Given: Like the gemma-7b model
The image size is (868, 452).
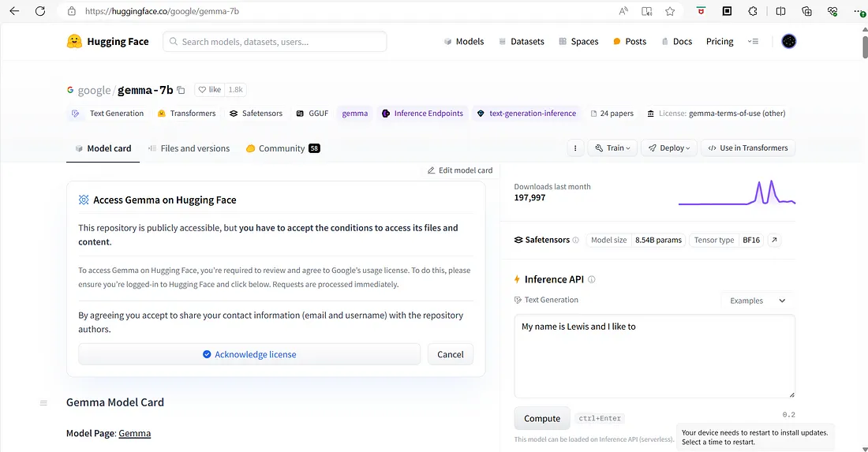Looking at the screenshot, I should point(210,90).
